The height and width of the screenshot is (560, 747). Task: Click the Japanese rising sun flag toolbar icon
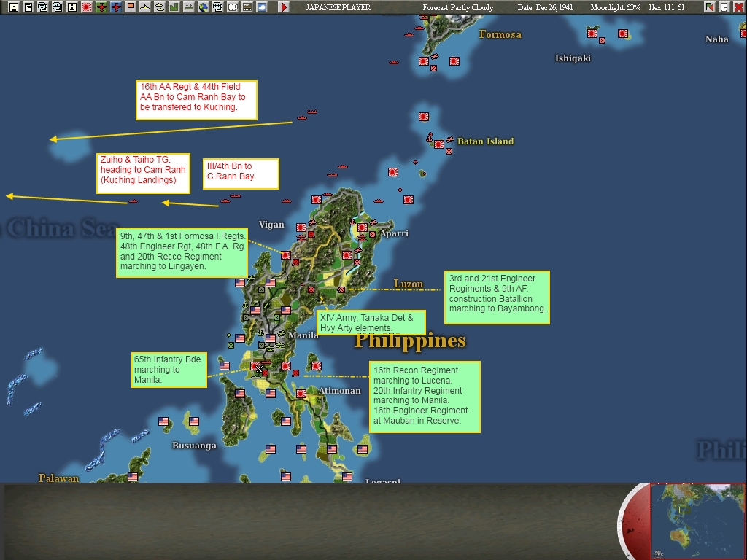87,7
